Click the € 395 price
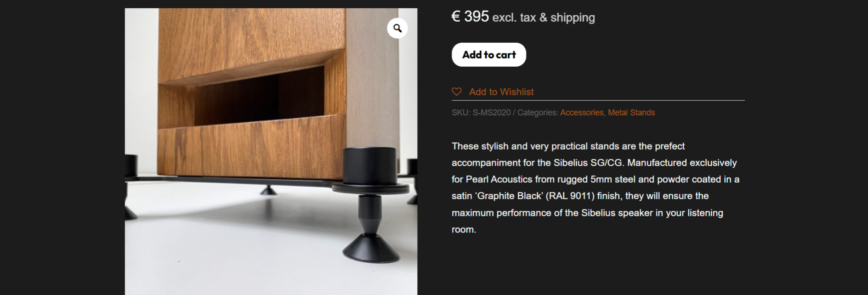The image size is (868, 295). (470, 17)
